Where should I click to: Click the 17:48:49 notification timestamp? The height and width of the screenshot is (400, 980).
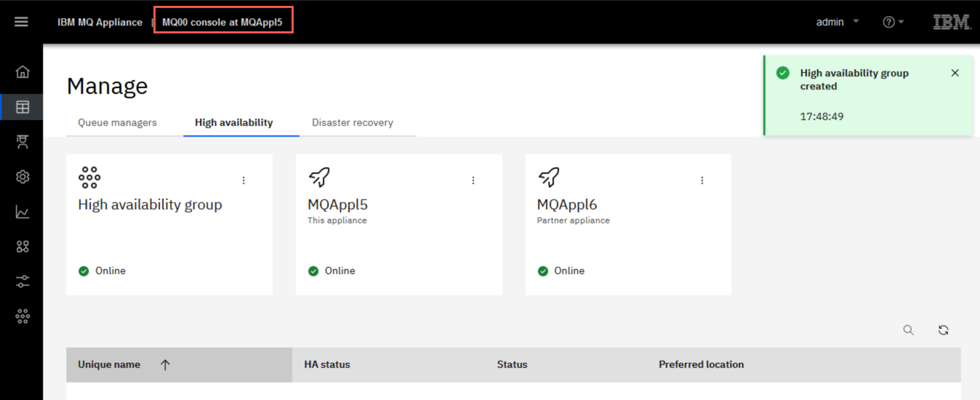[822, 116]
